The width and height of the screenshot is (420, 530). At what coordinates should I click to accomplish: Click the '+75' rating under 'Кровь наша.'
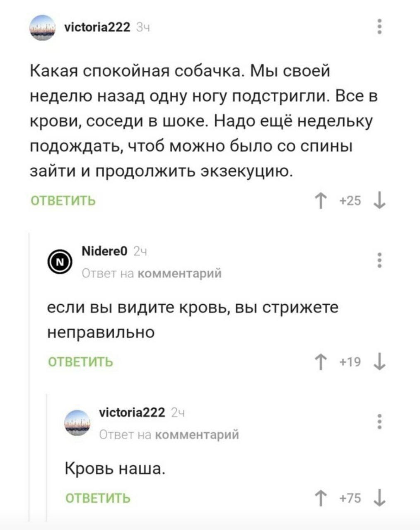click(x=350, y=499)
